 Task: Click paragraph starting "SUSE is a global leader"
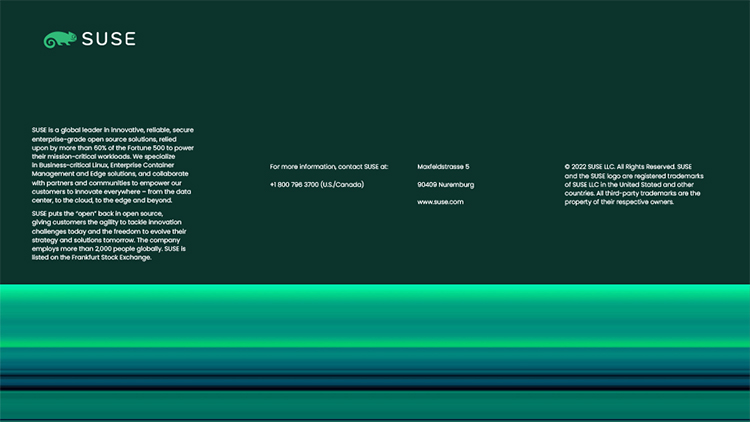click(110, 165)
